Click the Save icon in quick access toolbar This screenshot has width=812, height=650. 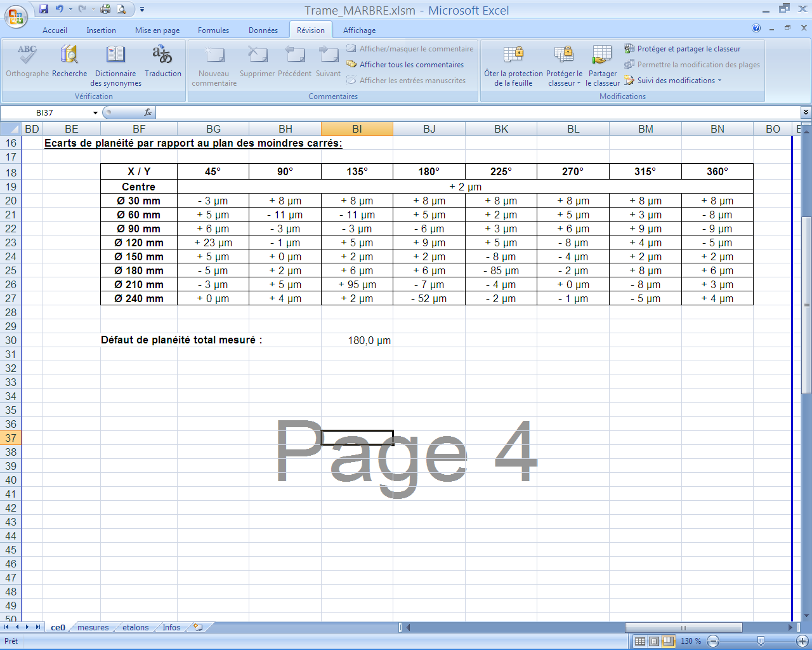click(x=44, y=9)
